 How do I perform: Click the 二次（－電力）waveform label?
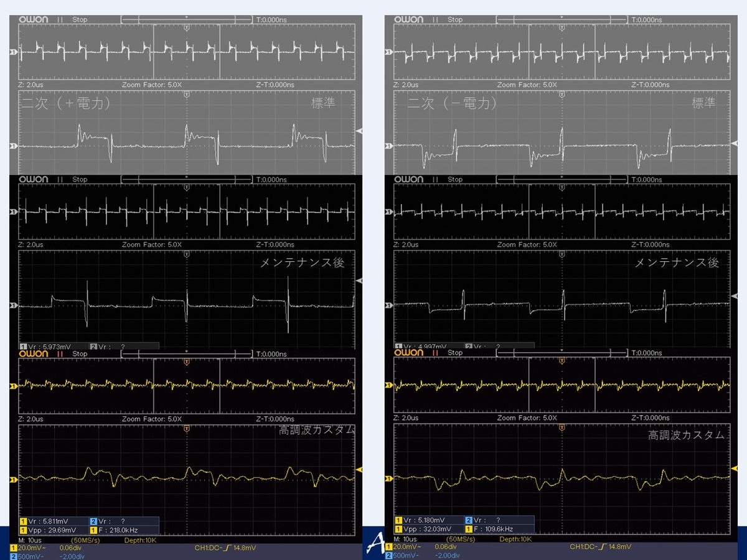click(x=453, y=104)
